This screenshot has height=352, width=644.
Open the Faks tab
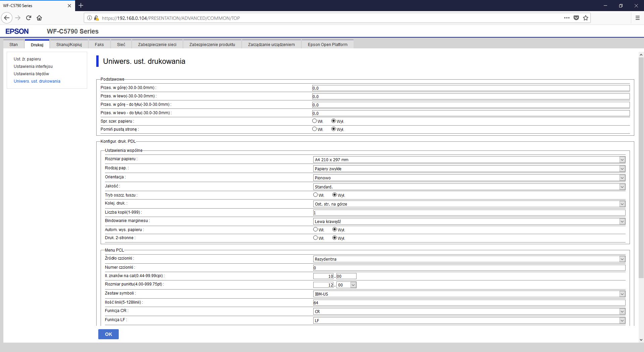tap(99, 44)
